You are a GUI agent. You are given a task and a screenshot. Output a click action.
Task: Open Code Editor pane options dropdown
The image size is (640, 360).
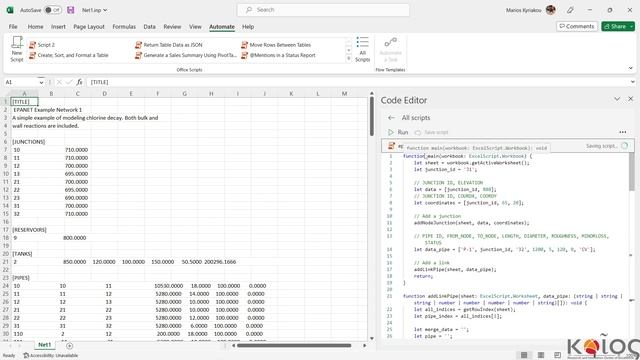click(617, 99)
